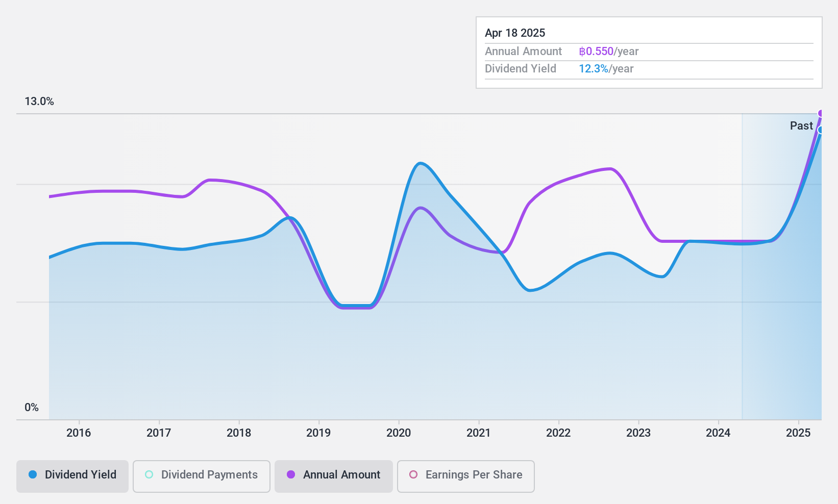Click the tooltip 'Dividend Yield' row label
Screen dimensions: 838x504
[x=521, y=69]
